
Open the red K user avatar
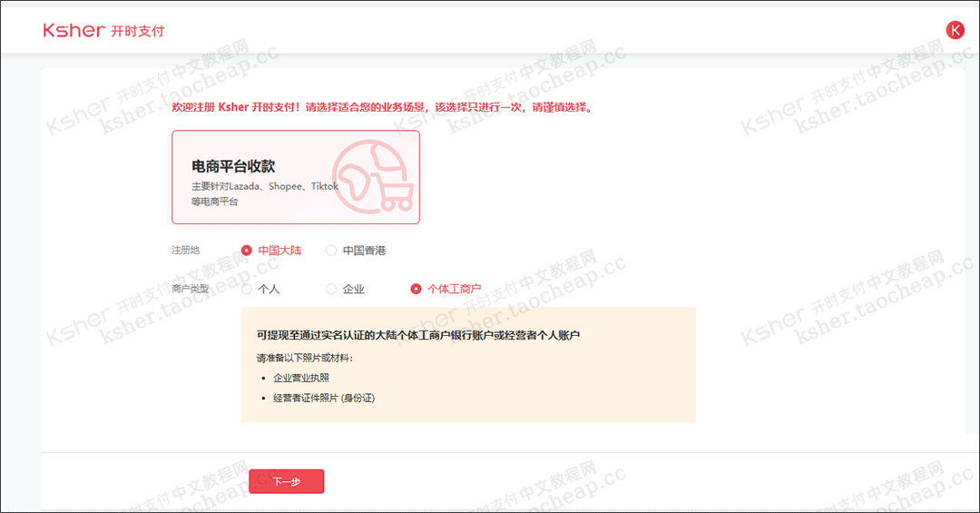point(955,29)
